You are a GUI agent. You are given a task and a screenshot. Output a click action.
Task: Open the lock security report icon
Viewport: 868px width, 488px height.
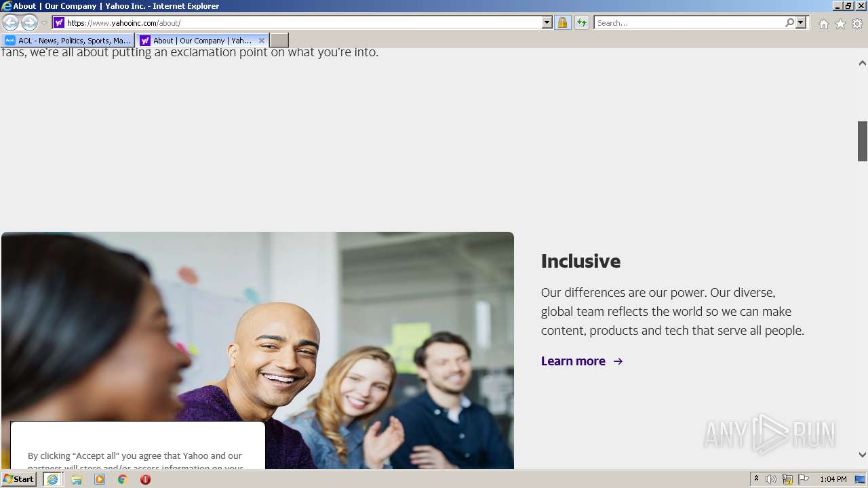pyautogui.click(x=562, y=22)
